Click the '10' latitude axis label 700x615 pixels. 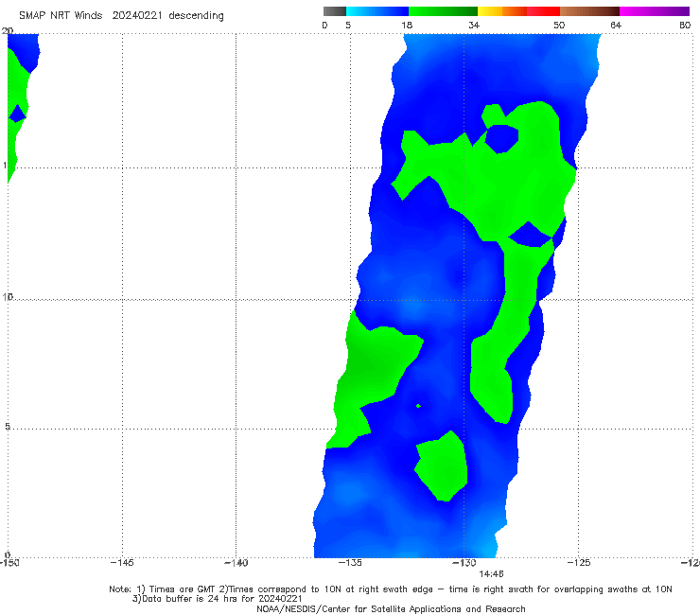coord(8,296)
